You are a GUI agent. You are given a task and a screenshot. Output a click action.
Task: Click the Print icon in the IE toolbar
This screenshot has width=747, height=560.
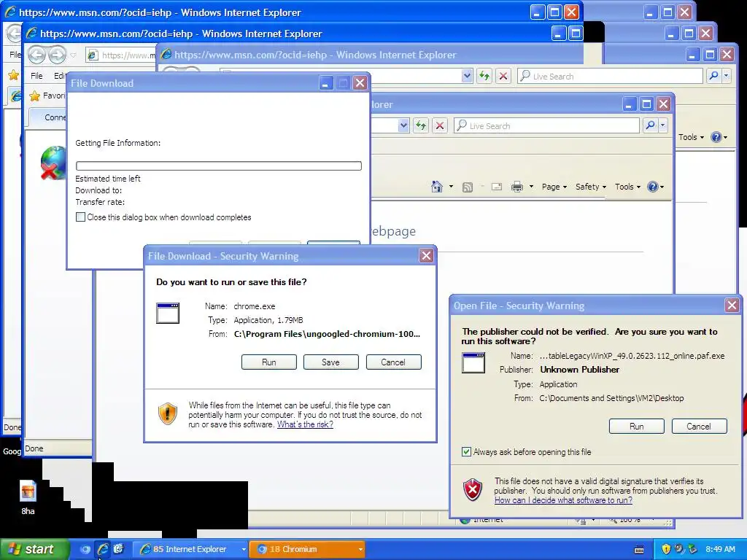[517, 187]
